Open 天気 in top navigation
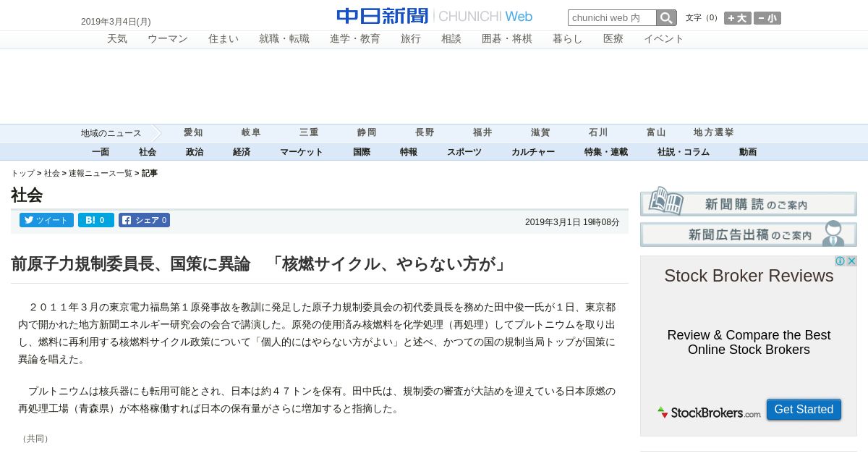This screenshot has width=868, height=456. [x=117, y=39]
